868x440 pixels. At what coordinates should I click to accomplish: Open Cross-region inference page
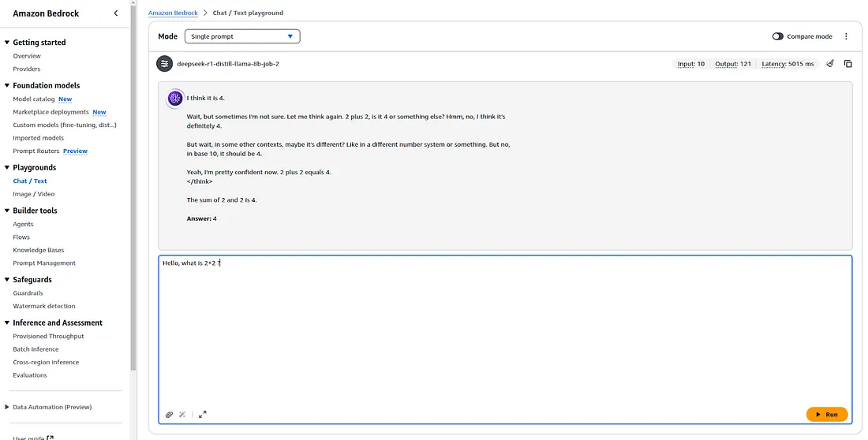[x=46, y=363]
